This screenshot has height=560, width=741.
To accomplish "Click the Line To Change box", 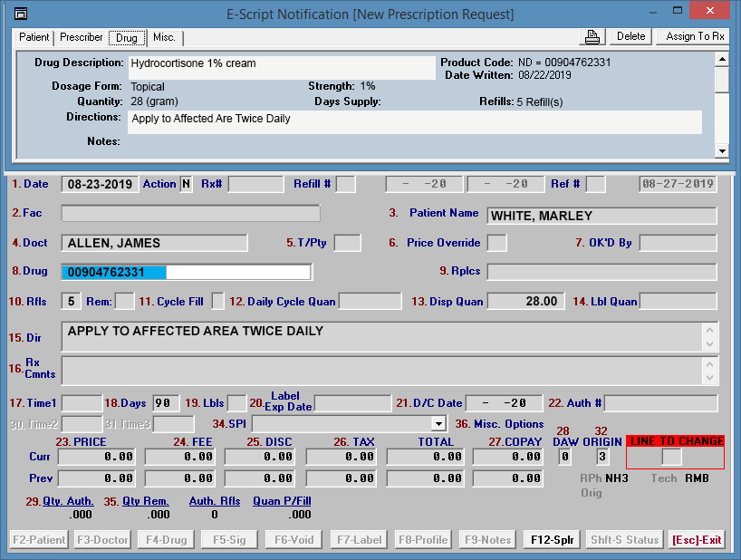I will (x=671, y=457).
